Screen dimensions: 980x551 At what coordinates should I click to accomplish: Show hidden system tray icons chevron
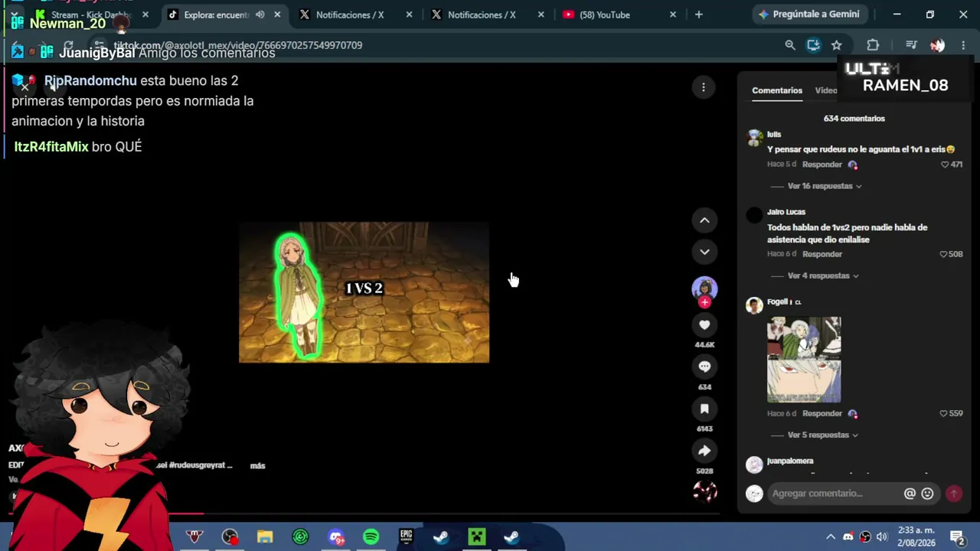(x=831, y=536)
